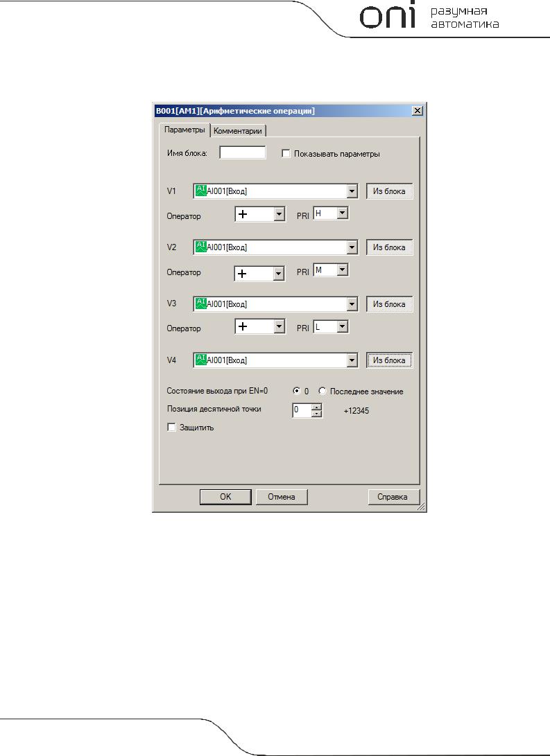Open the V2 input dropdown
Viewport: 550px width, 756px height.
click(x=352, y=247)
